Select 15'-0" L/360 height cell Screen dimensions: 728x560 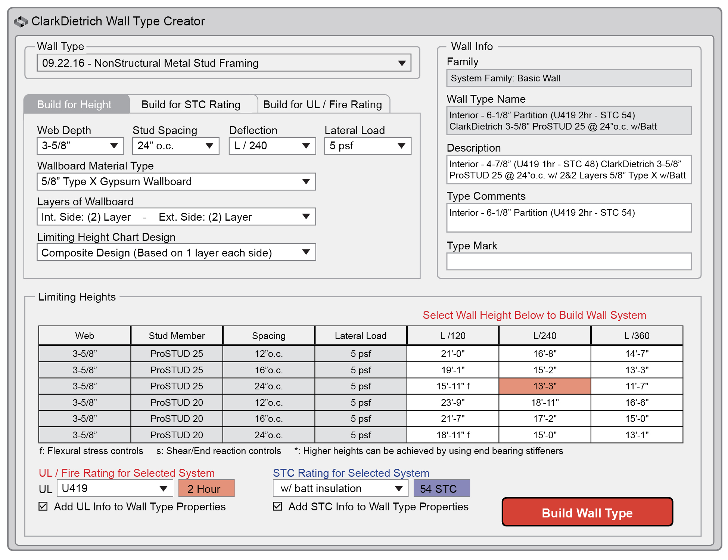tap(637, 419)
